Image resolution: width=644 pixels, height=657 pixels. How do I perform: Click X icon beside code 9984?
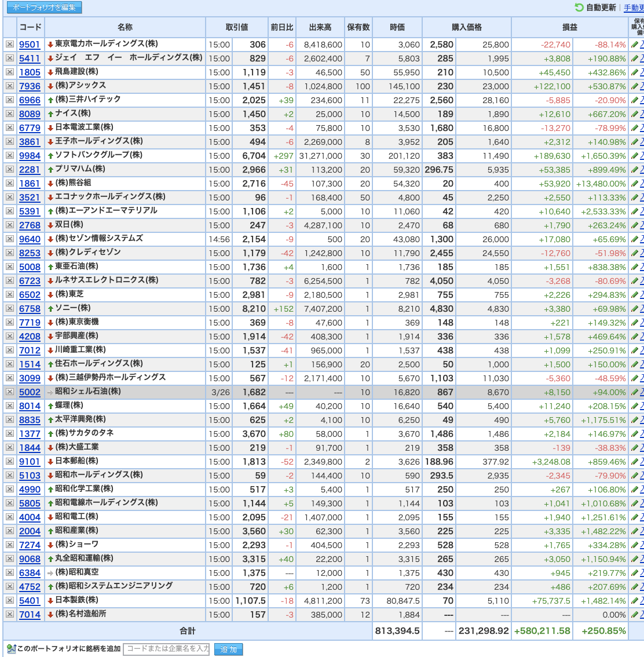(x=10, y=155)
